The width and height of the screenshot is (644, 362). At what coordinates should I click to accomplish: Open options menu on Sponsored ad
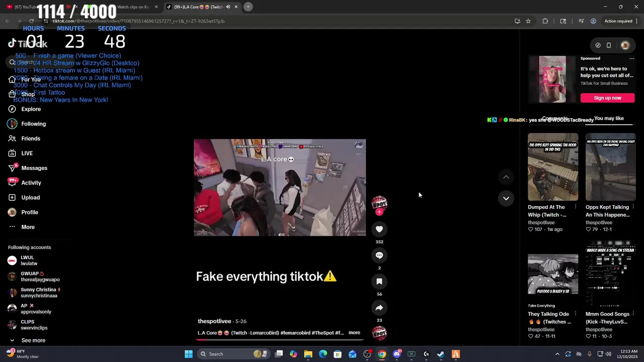tap(632, 58)
